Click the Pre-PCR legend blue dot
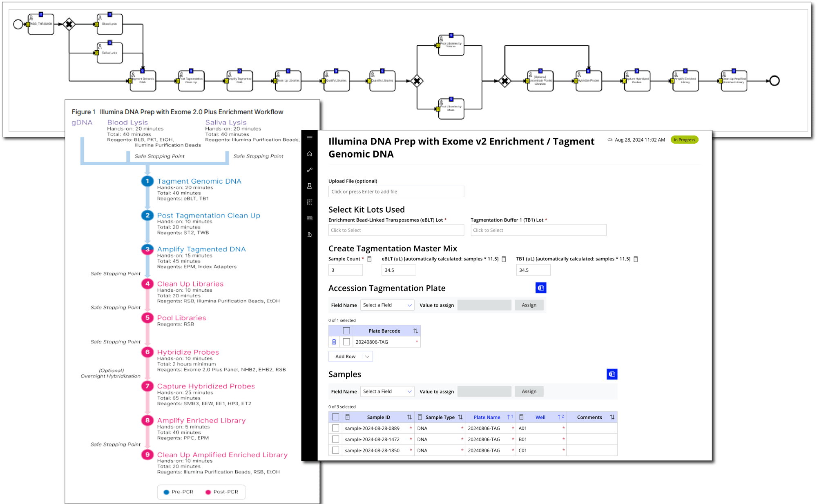The width and height of the screenshot is (817, 504). 166,492
